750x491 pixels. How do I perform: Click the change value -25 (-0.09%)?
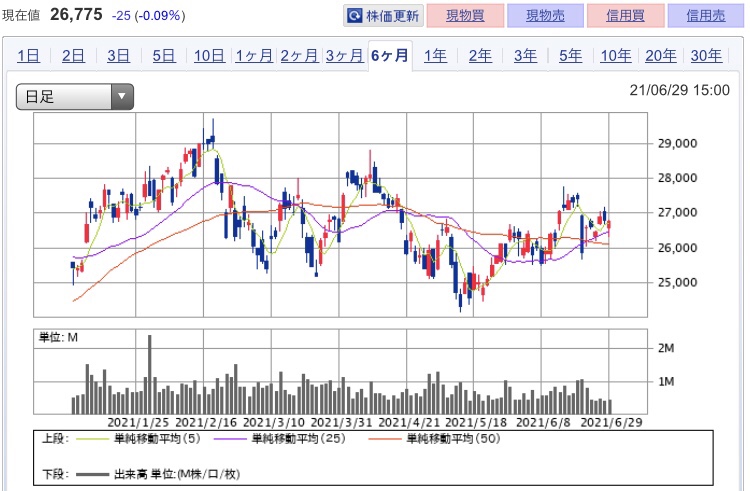coord(148,16)
